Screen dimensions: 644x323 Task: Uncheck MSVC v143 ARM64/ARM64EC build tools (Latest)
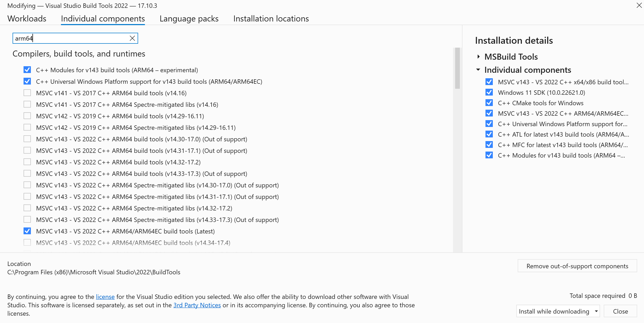pos(27,231)
